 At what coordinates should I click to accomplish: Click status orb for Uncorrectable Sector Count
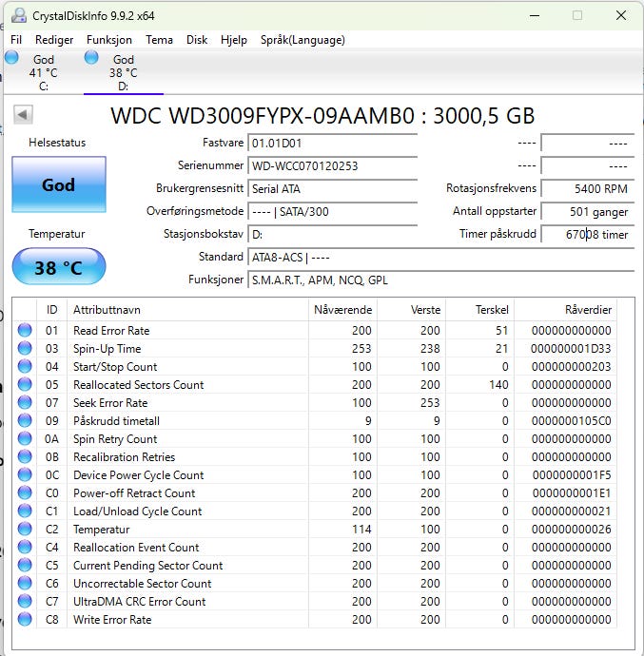[x=25, y=583]
